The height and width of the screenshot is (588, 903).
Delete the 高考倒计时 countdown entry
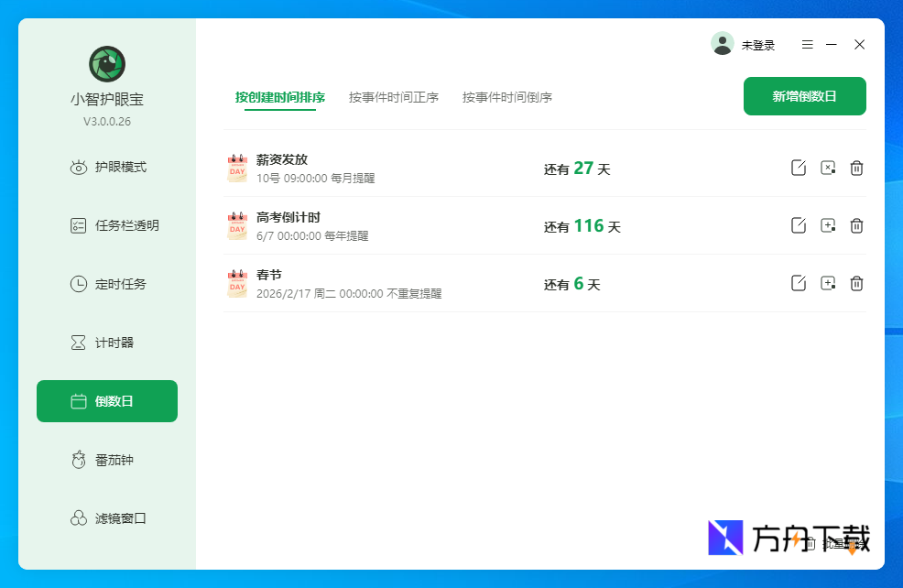point(856,225)
